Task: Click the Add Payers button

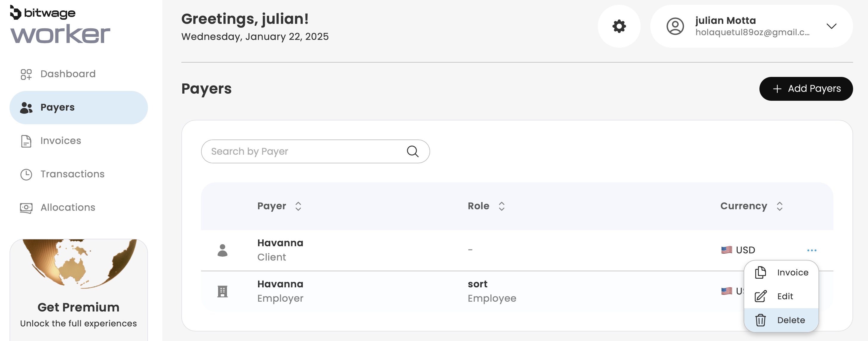Action: pos(806,89)
